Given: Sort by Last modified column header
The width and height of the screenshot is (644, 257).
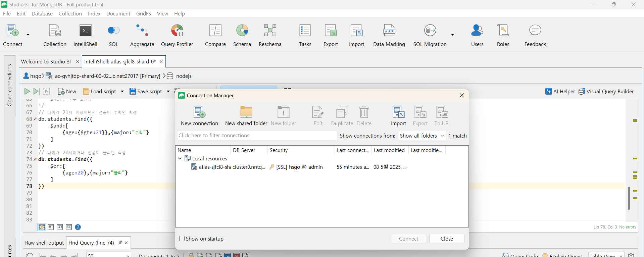Looking at the screenshot, I should [x=390, y=150].
